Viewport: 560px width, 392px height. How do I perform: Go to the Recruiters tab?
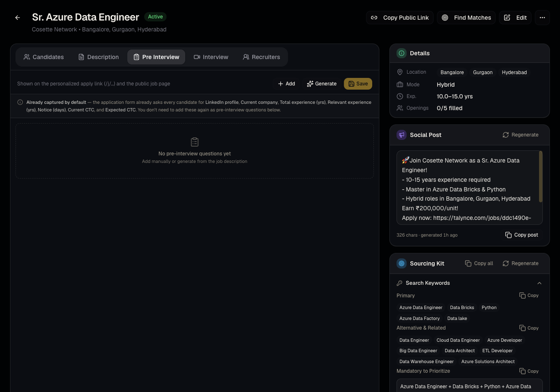click(262, 57)
